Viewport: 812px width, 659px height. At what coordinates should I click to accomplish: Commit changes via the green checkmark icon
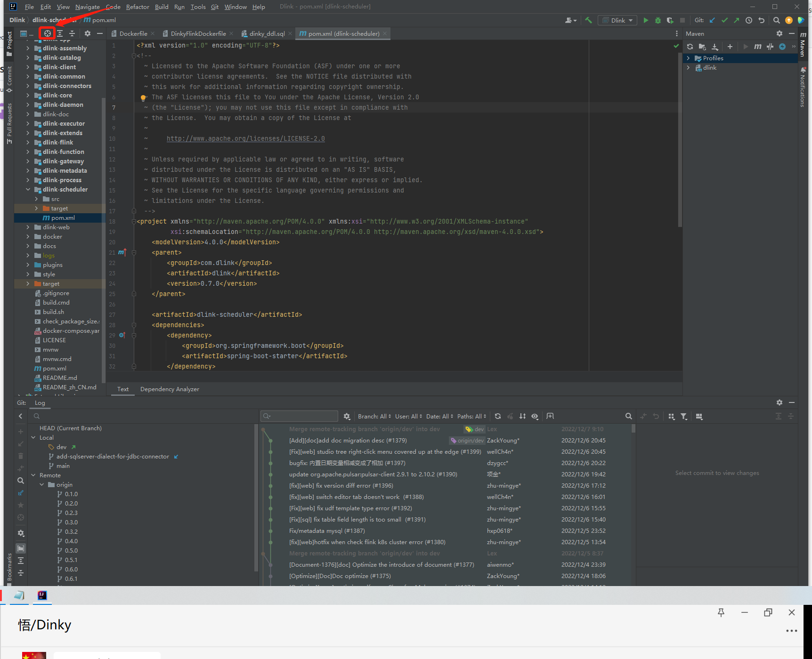(724, 20)
